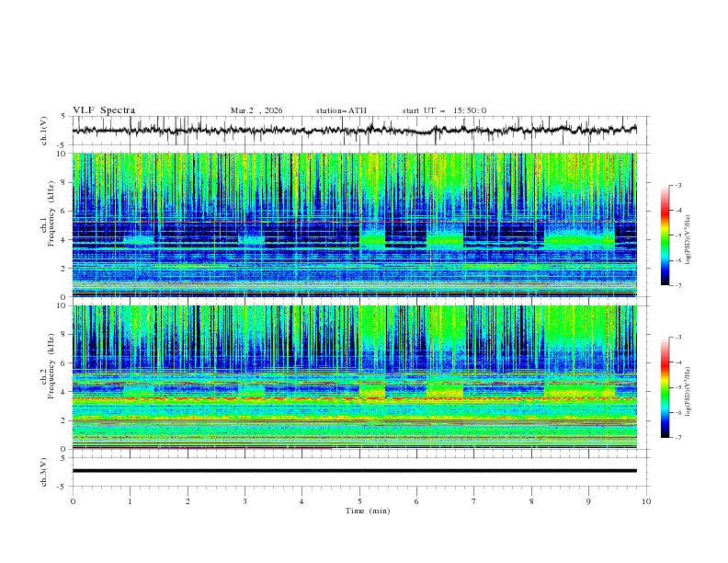Click time axis tick label "10"
Screen dimensions: 728x563
pos(646,501)
